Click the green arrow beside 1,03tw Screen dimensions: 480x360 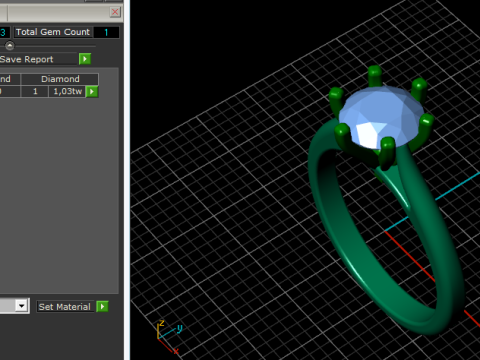(92, 91)
